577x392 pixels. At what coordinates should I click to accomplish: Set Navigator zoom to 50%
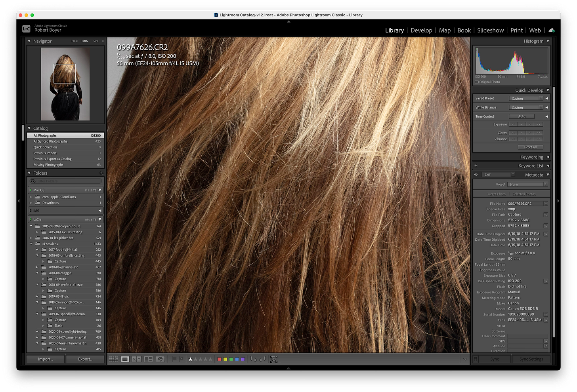[x=96, y=41]
